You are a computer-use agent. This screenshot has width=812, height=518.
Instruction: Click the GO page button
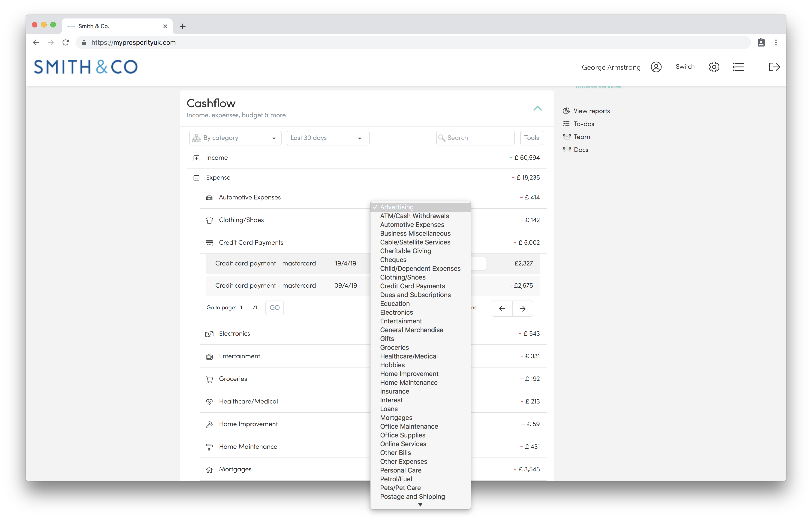coord(274,307)
